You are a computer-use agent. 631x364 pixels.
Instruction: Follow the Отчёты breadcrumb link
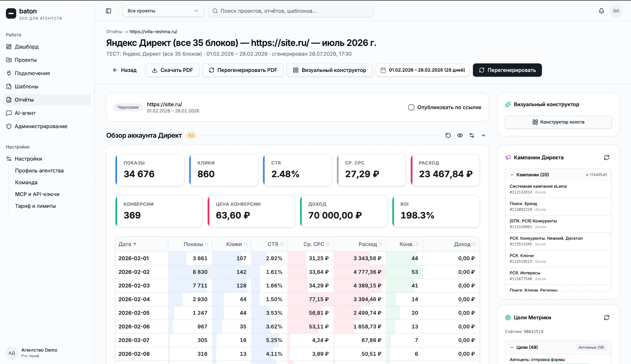pos(114,32)
